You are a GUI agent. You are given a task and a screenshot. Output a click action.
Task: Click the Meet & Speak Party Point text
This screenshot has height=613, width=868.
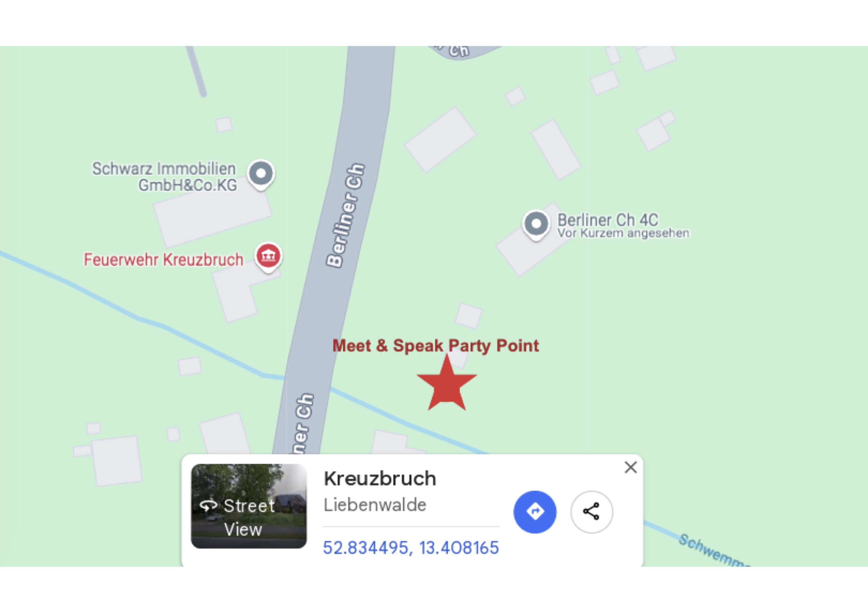click(x=435, y=346)
